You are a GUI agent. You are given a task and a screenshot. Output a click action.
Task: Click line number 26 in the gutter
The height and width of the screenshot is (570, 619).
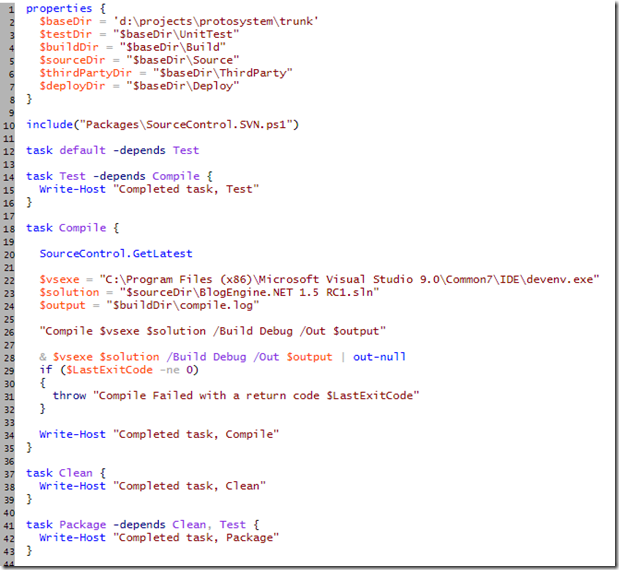coord(9,331)
